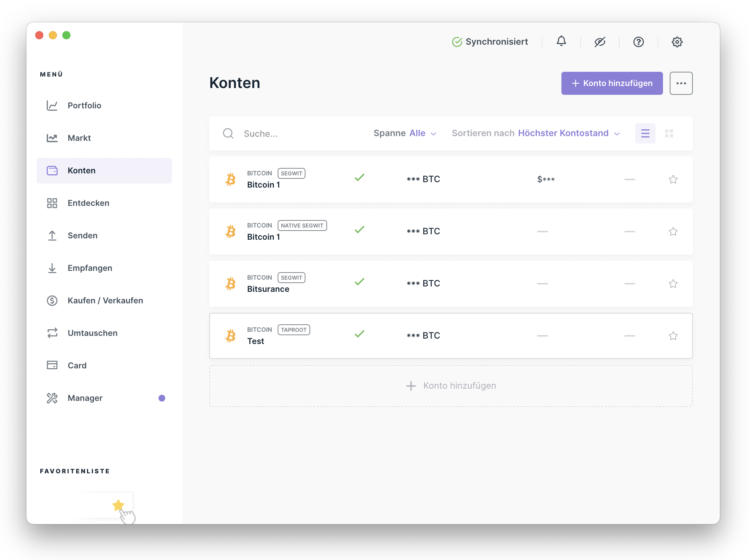Click the Synchronisiert status indicator
Image resolution: width=749 pixels, height=560 pixels.
[x=490, y=42]
